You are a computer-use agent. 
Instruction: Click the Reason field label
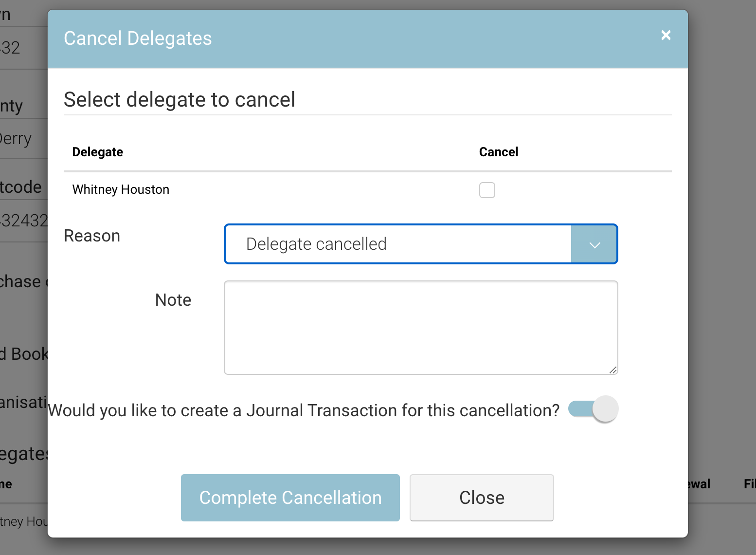tap(92, 236)
